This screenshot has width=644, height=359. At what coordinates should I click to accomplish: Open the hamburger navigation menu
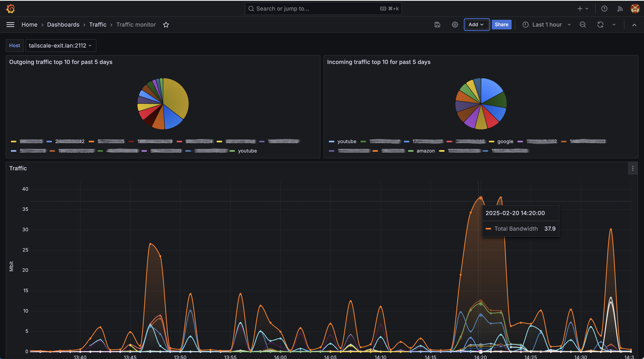coord(10,24)
